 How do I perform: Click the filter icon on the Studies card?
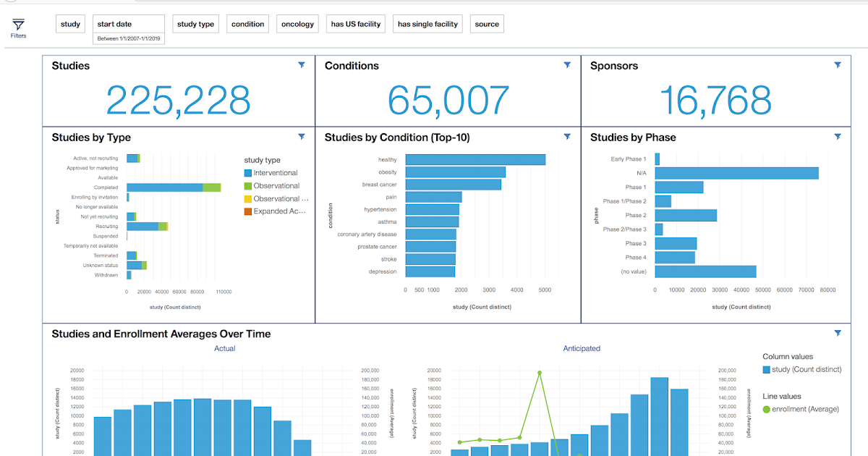302,64
